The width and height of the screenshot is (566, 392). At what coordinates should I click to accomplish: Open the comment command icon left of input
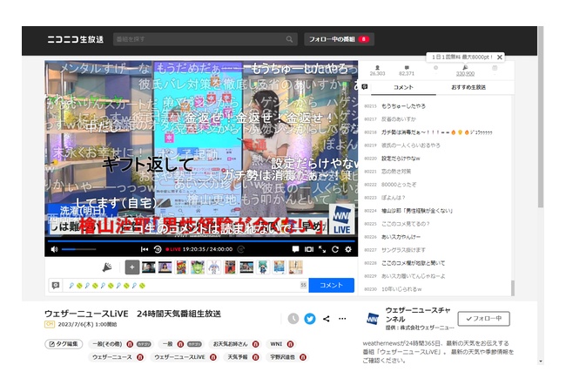pyautogui.click(x=56, y=285)
